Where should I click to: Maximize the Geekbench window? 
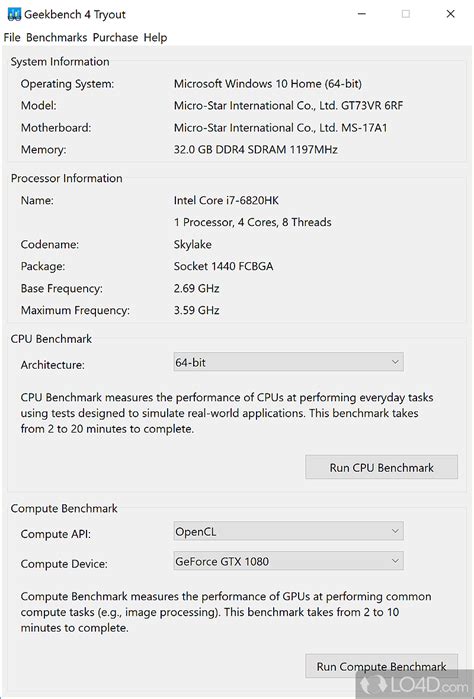point(406,14)
